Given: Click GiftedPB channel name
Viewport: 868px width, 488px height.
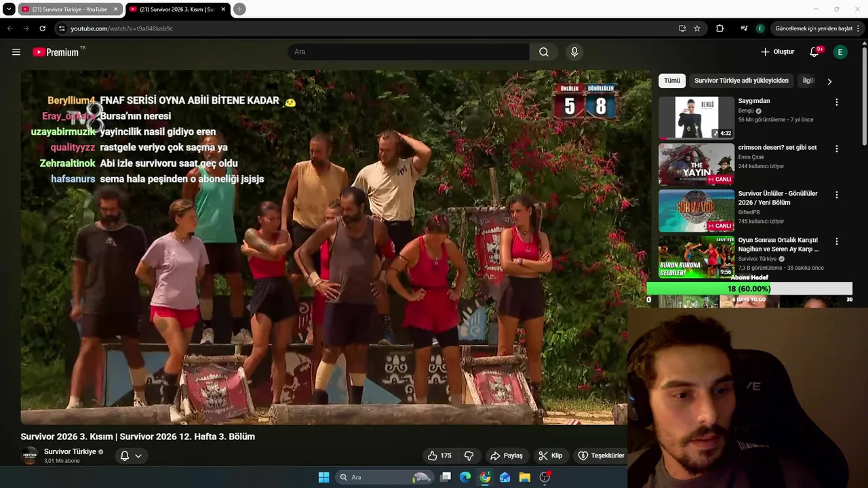Looking at the screenshot, I should tap(749, 212).
